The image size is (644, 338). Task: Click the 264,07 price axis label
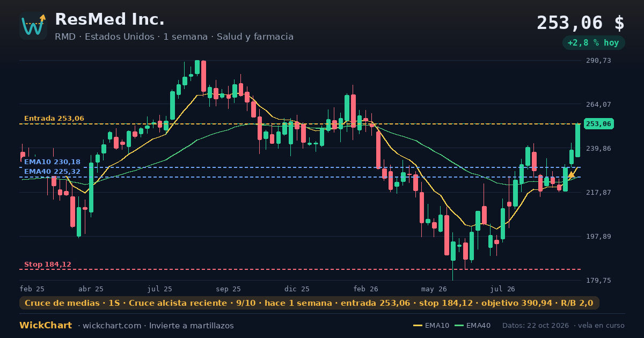(x=598, y=105)
